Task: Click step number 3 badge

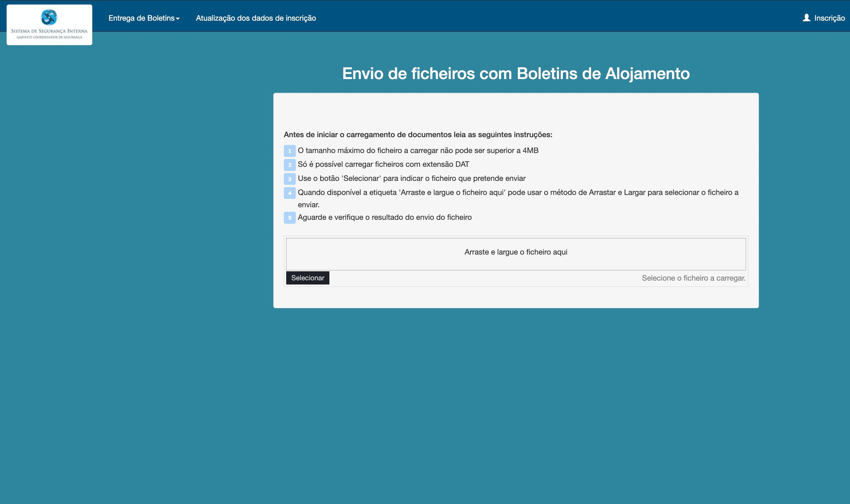Action: point(290,179)
